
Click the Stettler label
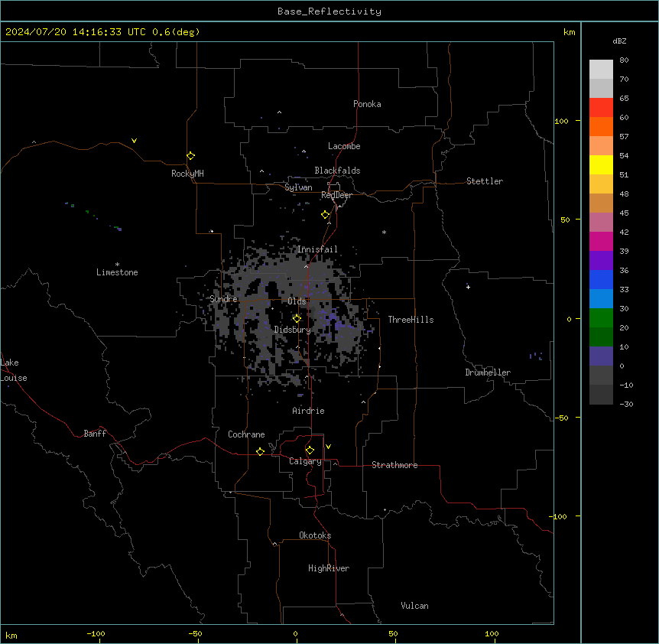[x=485, y=181]
